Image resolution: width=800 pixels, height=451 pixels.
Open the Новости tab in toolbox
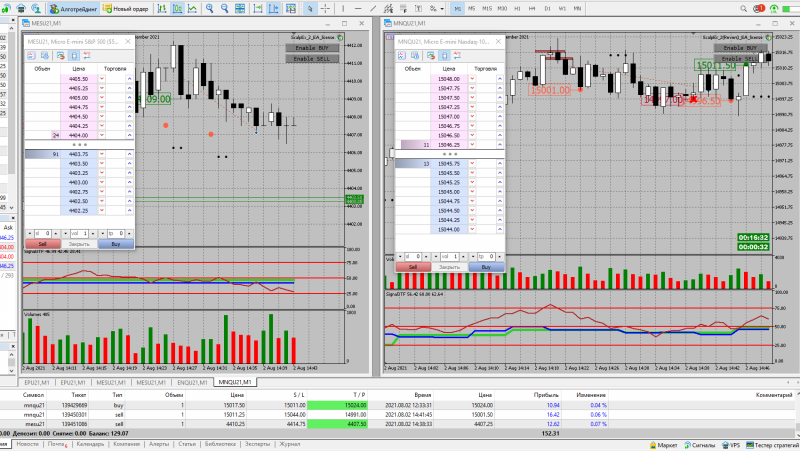pos(27,444)
